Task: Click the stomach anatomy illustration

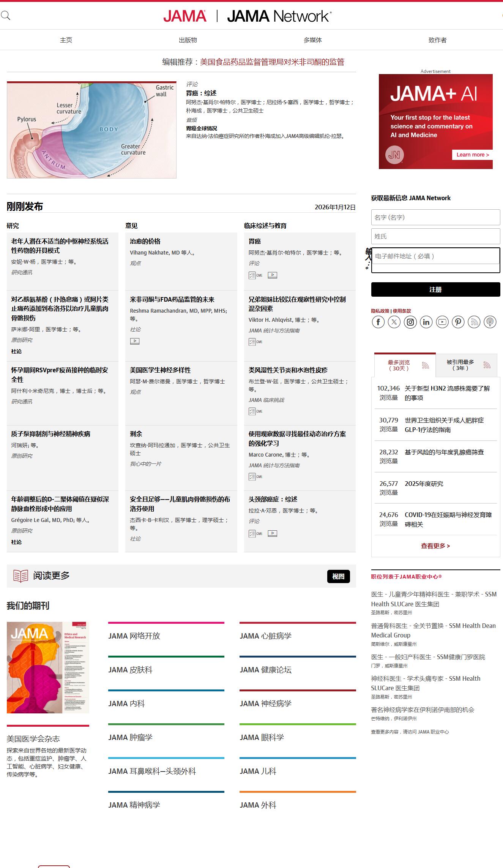Action: 91,130
